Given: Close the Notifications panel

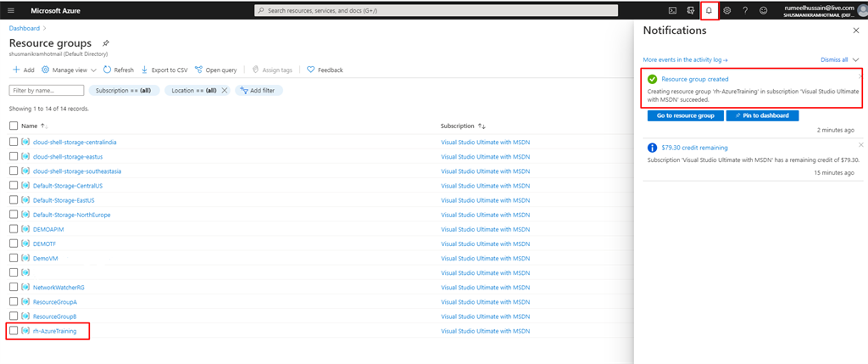Looking at the screenshot, I should [x=856, y=31].
